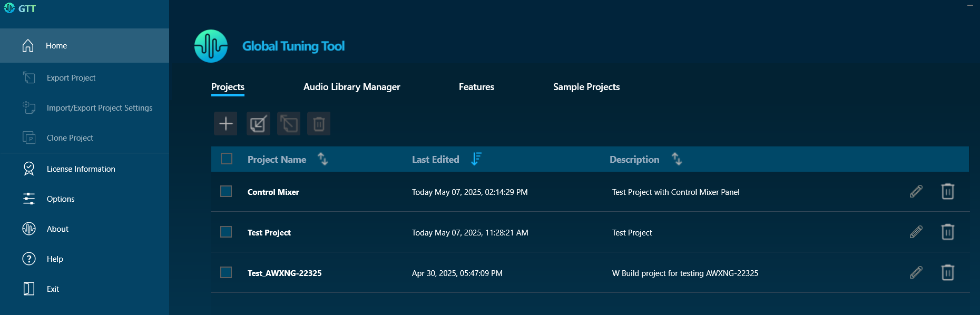Edit the Test Project row with pencil

(916, 232)
